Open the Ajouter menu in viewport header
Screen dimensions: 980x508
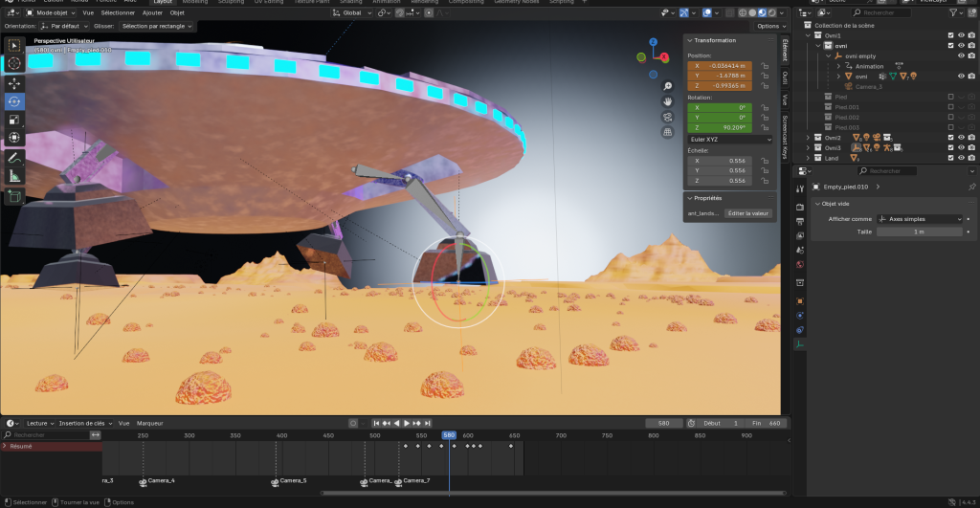pyautogui.click(x=152, y=13)
